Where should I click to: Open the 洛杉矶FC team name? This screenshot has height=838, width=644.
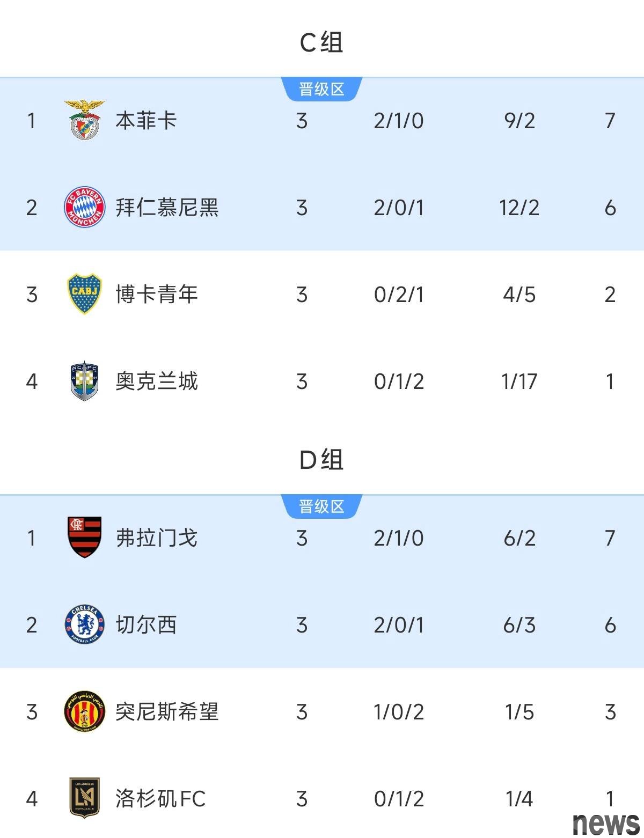(x=160, y=798)
